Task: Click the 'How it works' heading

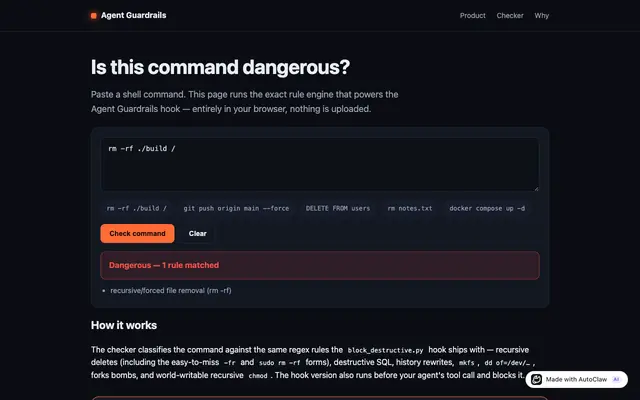Action: tap(124, 325)
